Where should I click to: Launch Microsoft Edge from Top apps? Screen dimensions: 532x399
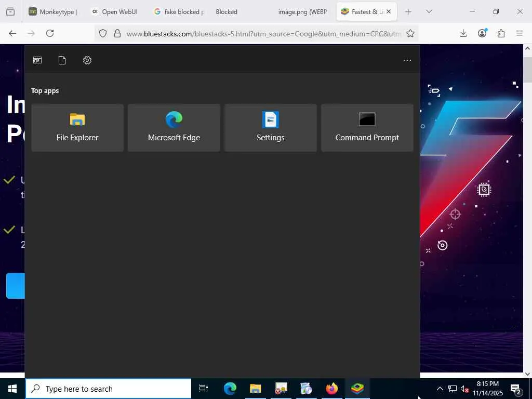[x=174, y=128]
